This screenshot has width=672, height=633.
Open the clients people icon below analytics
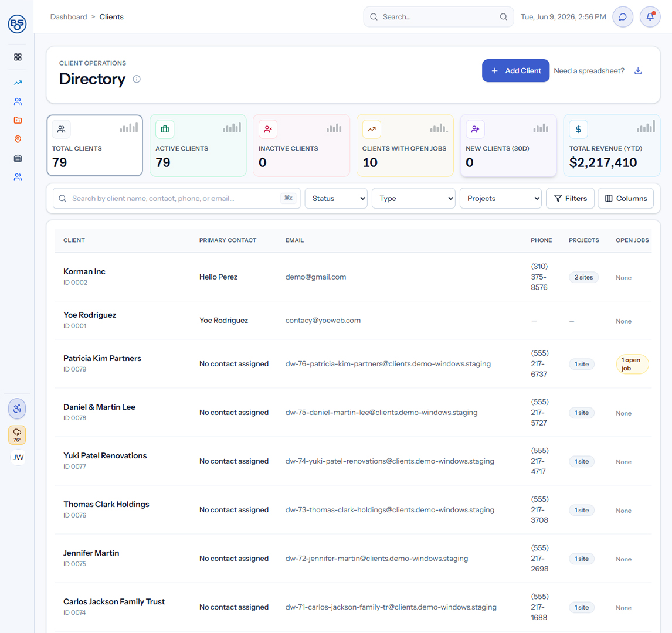(18, 101)
